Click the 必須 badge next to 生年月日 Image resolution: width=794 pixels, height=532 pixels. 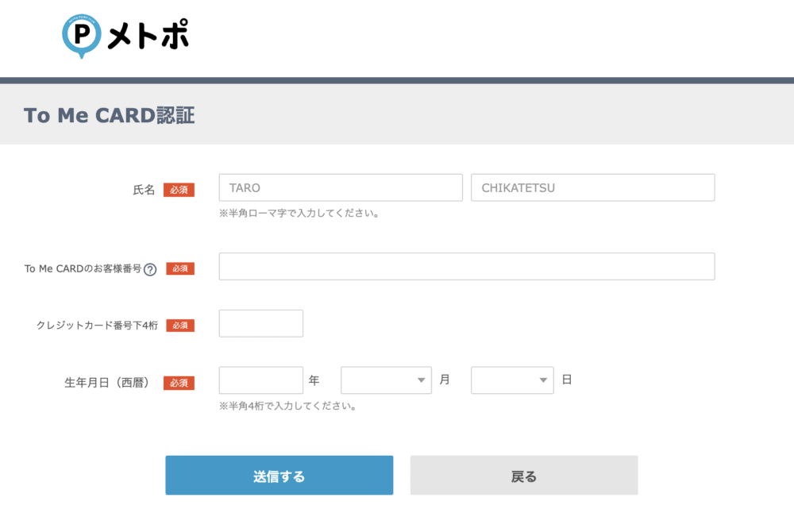click(179, 384)
